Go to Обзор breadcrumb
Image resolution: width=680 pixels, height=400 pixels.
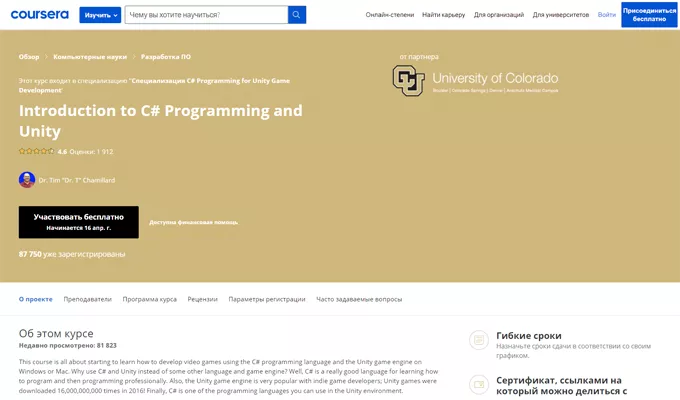[29, 57]
